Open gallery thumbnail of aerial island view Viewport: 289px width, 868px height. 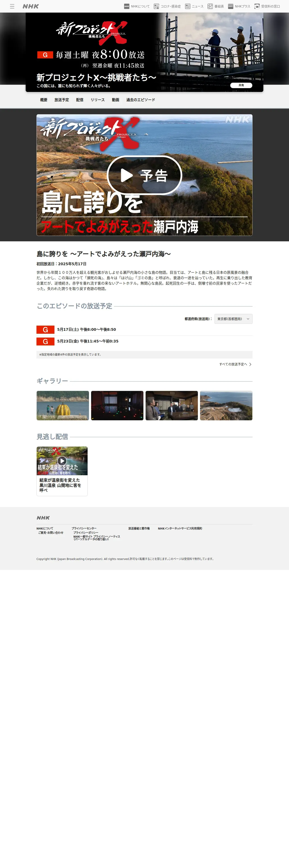coord(226,405)
